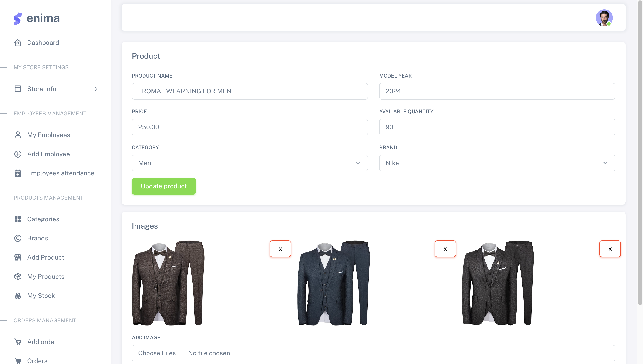The width and height of the screenshot is (643, 364).
Task: Select My Products from sidebar
Action: tap(46, 277)
